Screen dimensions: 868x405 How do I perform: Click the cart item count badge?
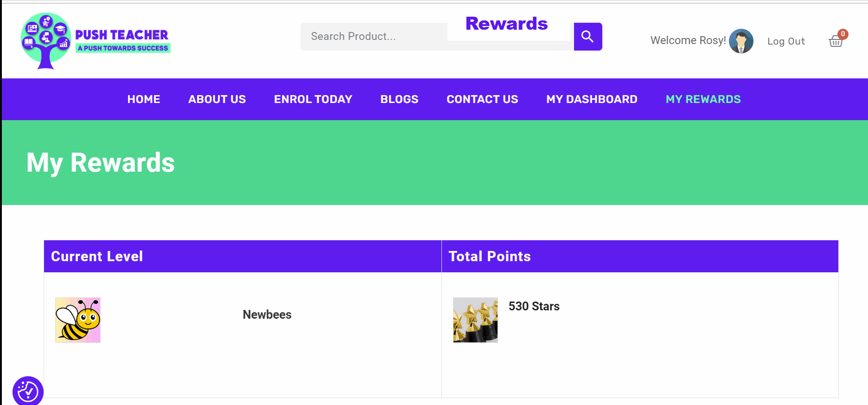[x=843, y=34]
